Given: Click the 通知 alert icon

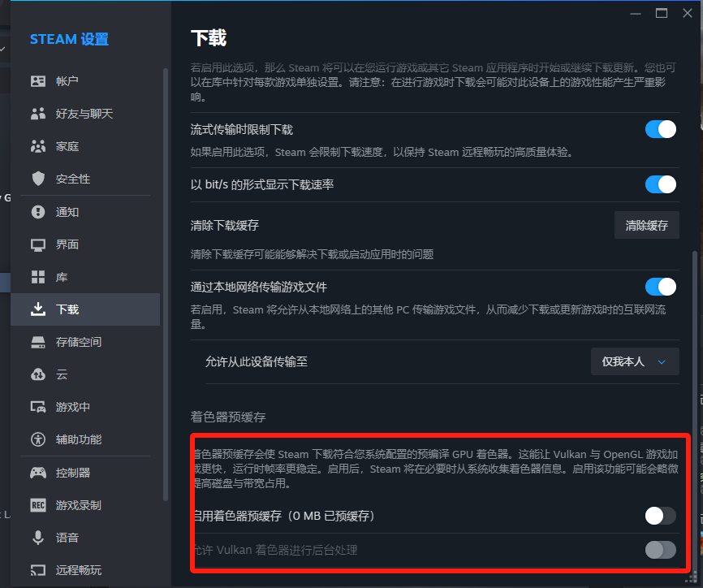Looking at the screenshot, I should click(38, 212).
